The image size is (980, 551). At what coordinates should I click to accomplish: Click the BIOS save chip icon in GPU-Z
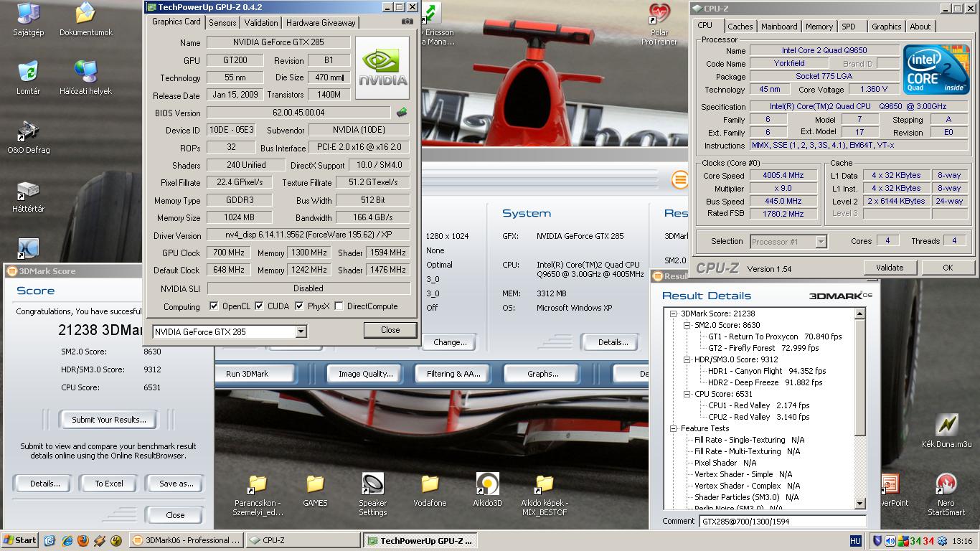point(402,112)
